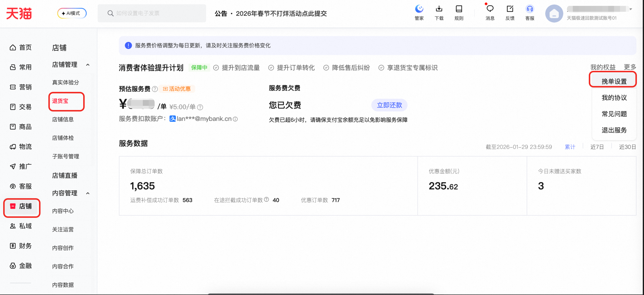Open 客服 in left sidebar
The image size is (644, 295).
coord(21,186)
